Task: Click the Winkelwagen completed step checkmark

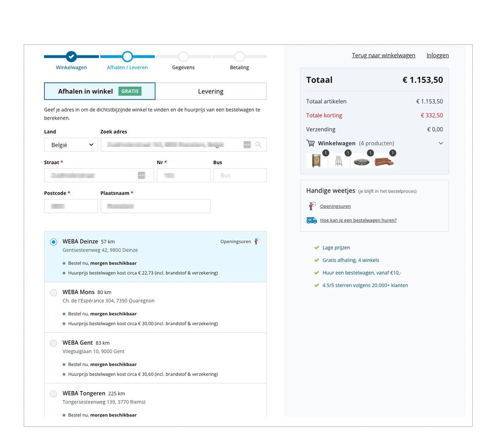Action: coord(71,57)
